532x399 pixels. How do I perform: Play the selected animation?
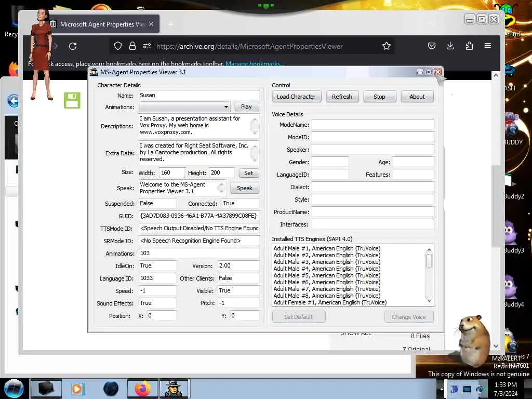point(246,107)
